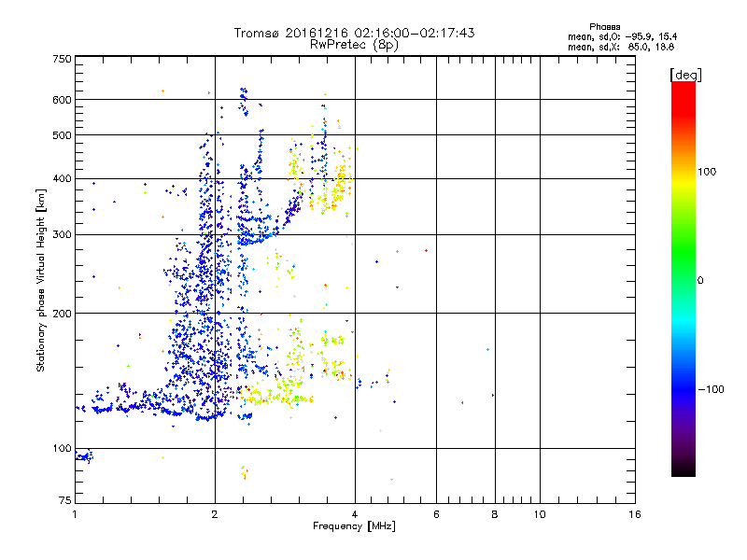Viewport: 747px width, 560px height.
Task: Click the y-axis '200' tick label
Action: pos(62,314)
